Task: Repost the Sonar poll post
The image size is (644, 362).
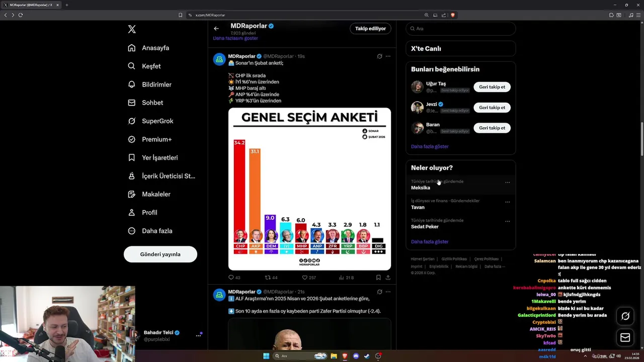Action: pos(271,278)
